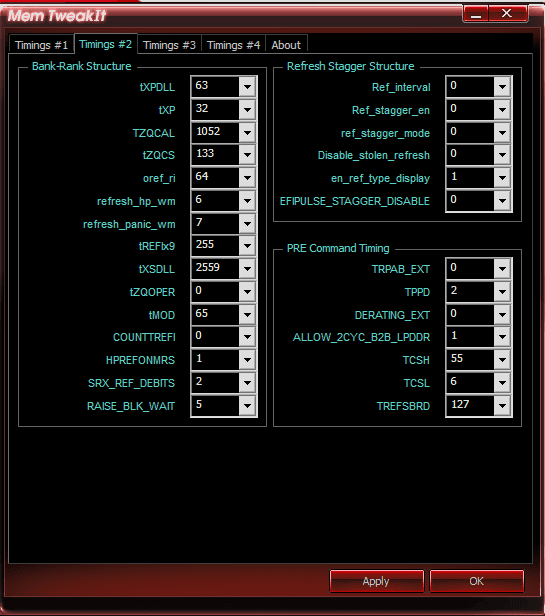Open the TREFSBRD dropdown arrow
Image resolution: width=545 pixels, height=616 pixels.
coord(502,405)
